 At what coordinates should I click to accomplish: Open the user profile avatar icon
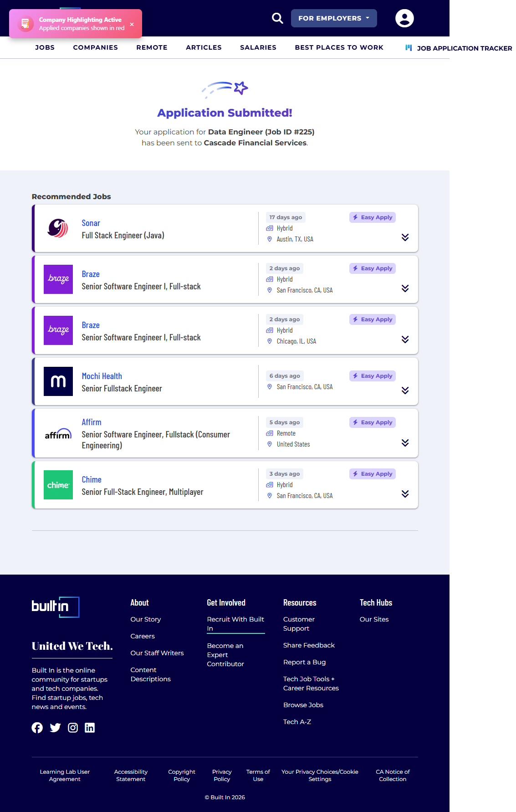[404, 18]
